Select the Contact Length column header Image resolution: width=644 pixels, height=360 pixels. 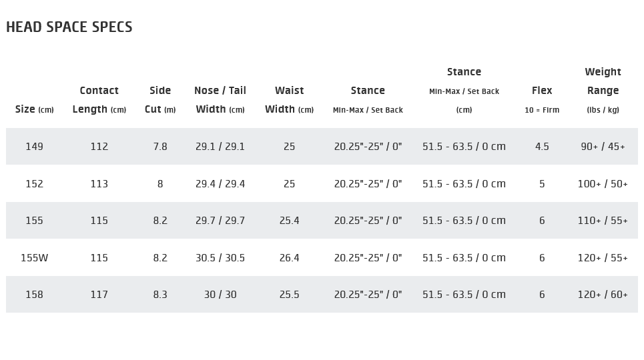(x=99, y=100)
